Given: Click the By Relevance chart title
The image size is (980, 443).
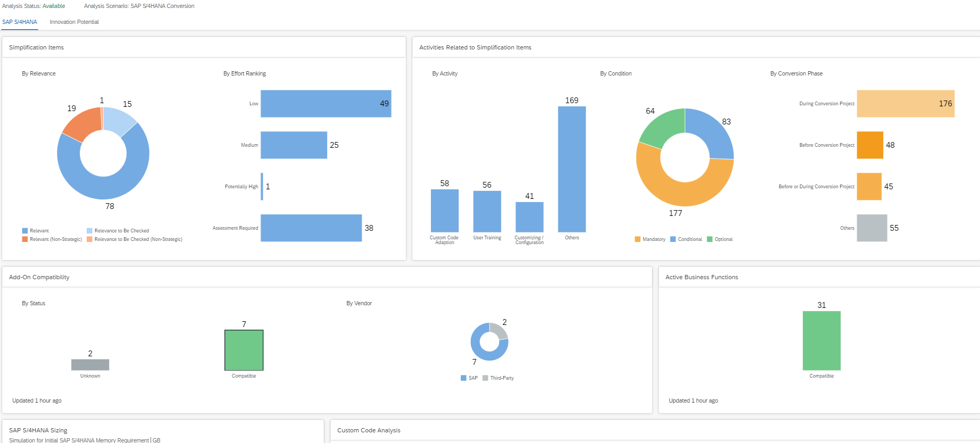Looking at the screenshot, I should [x=39, y=73].
